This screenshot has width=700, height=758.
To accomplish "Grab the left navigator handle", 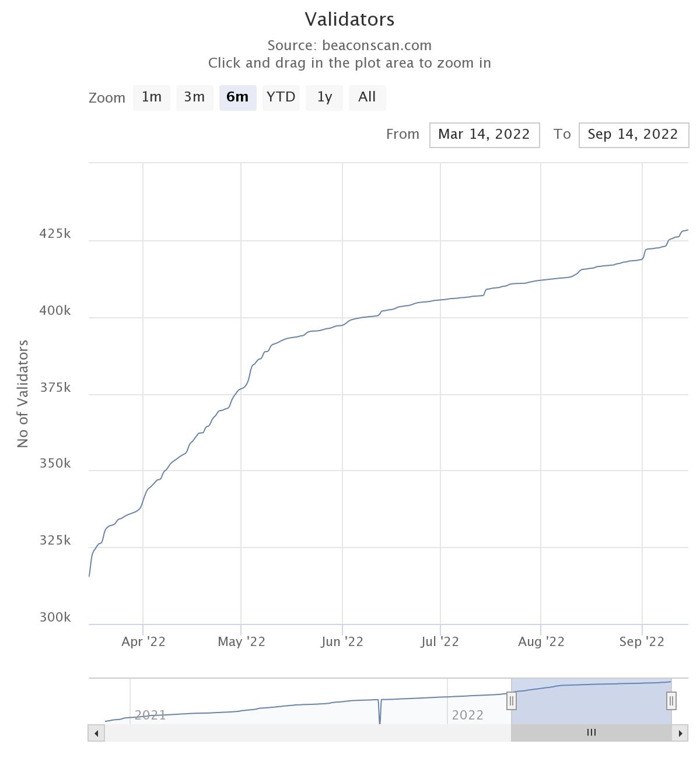I will click(x=511, y=700).
